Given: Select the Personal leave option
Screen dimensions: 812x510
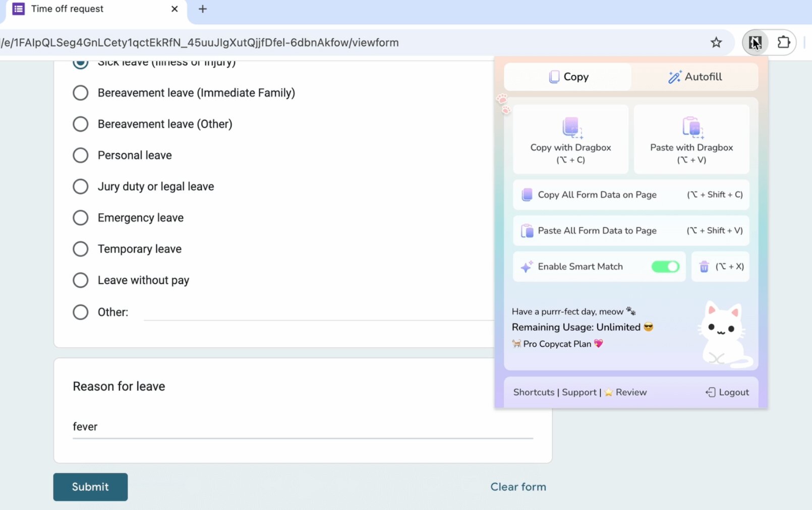Looking at the screenshot, I should click(81, 155).
